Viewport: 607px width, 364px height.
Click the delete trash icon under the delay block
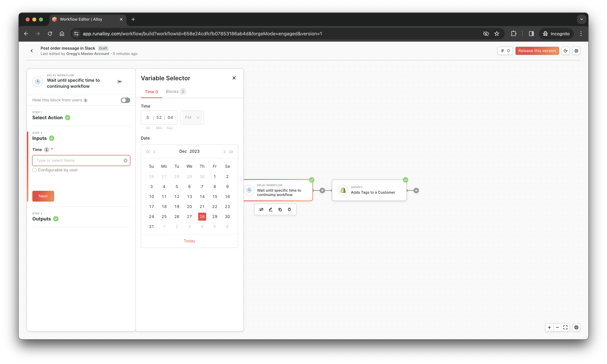click(289, 209)
